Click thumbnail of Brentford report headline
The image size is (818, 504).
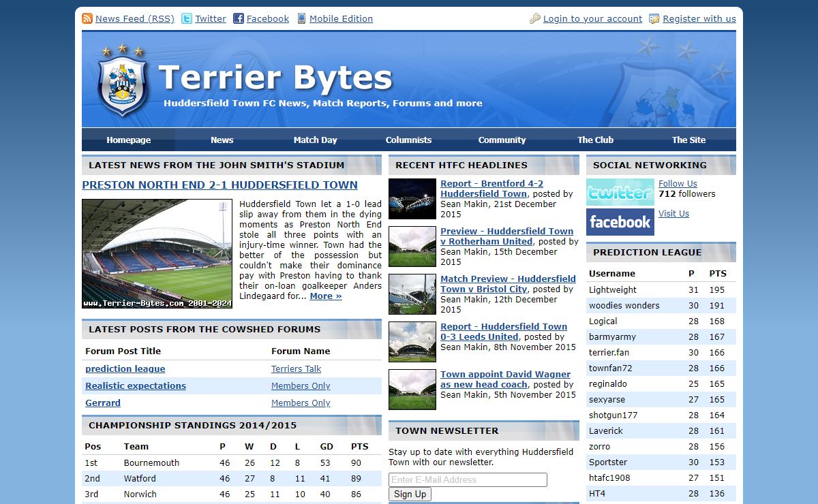click(x=412, y=199)
